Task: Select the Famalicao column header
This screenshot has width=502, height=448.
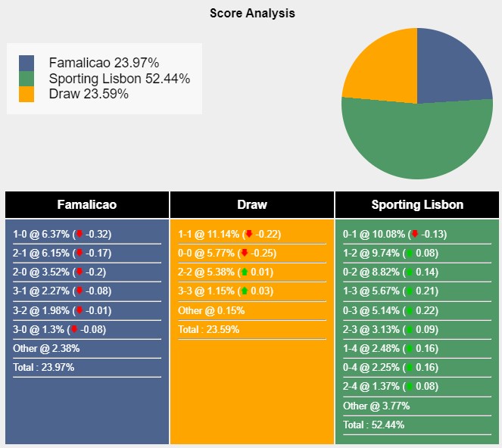Action: point(87,205)
